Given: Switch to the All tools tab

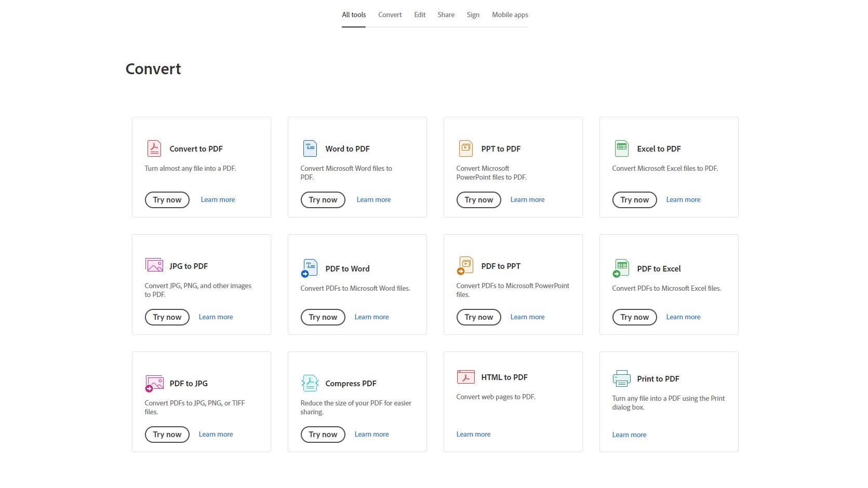Looking at the screenshot, I should coord(354,15).
